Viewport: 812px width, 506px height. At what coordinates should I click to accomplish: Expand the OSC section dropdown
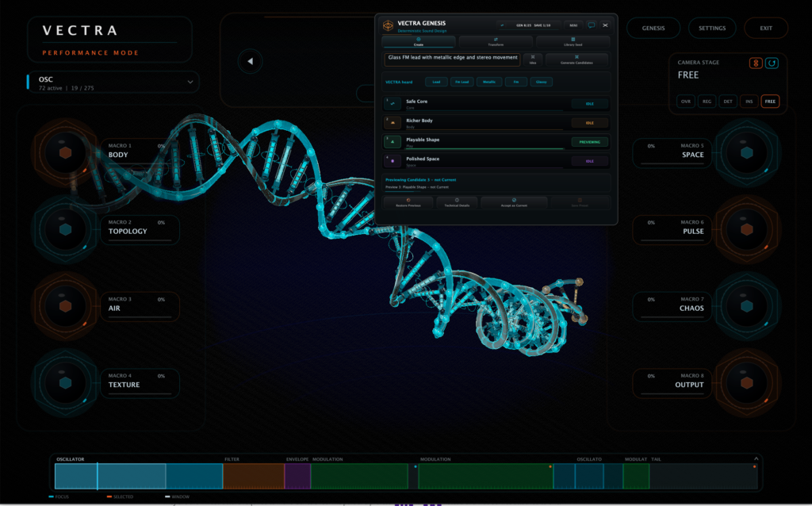pyautogui.click(x=190, y=82)
